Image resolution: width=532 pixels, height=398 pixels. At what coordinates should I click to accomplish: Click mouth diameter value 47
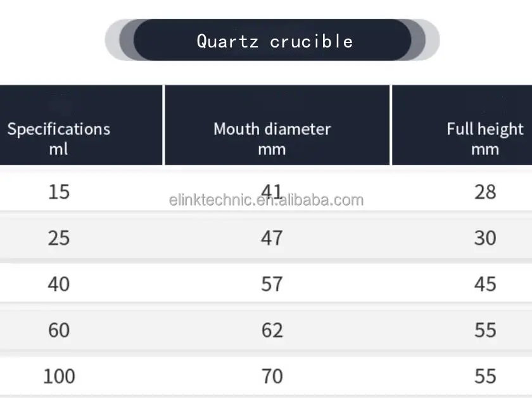272,238
